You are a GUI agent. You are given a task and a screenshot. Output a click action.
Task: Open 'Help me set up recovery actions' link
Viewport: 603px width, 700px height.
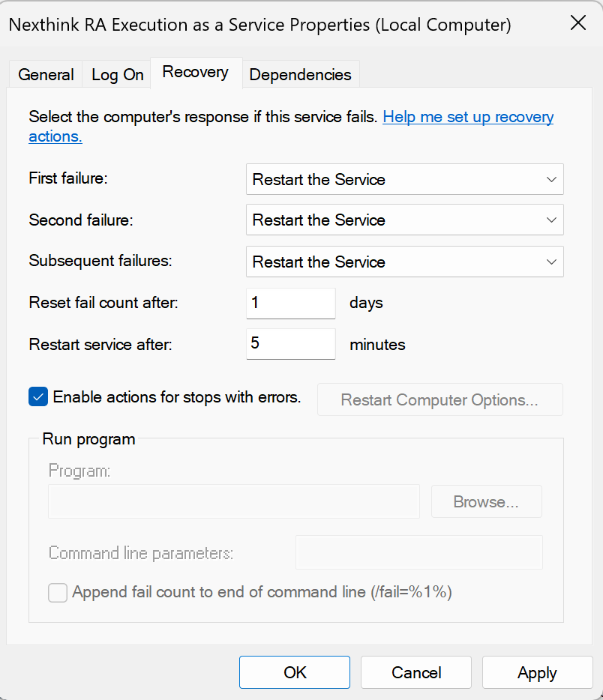pyautogui.click(x=468, y=118)
